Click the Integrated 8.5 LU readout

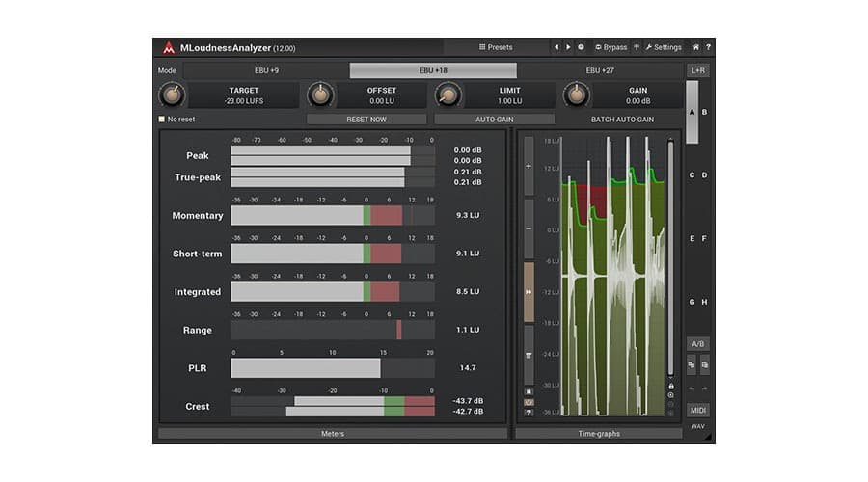coord(468,292)
